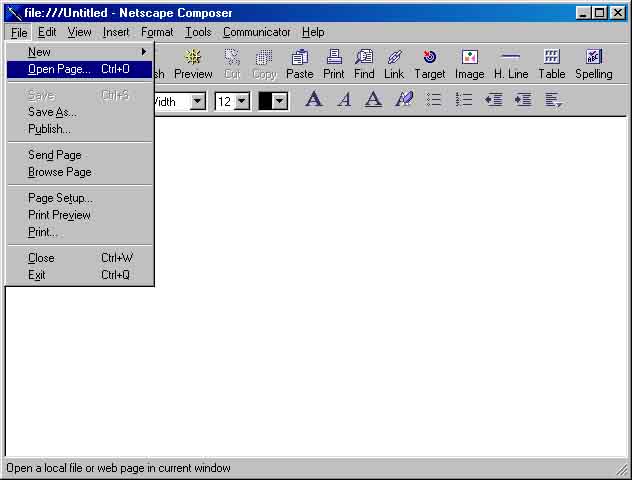The image size is (632, 480).
Task: Click the decrease indent icon
Action: pyautogui.click(x=494, y=99)
